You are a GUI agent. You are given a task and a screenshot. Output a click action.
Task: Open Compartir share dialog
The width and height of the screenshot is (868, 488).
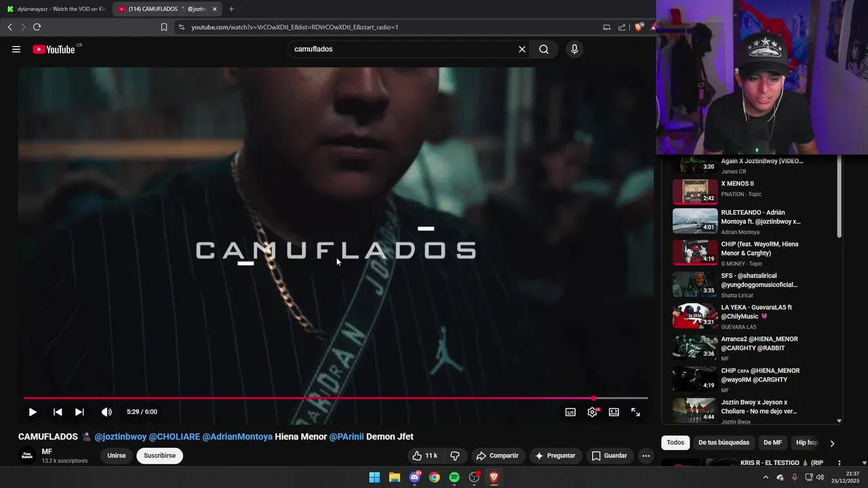497,455
